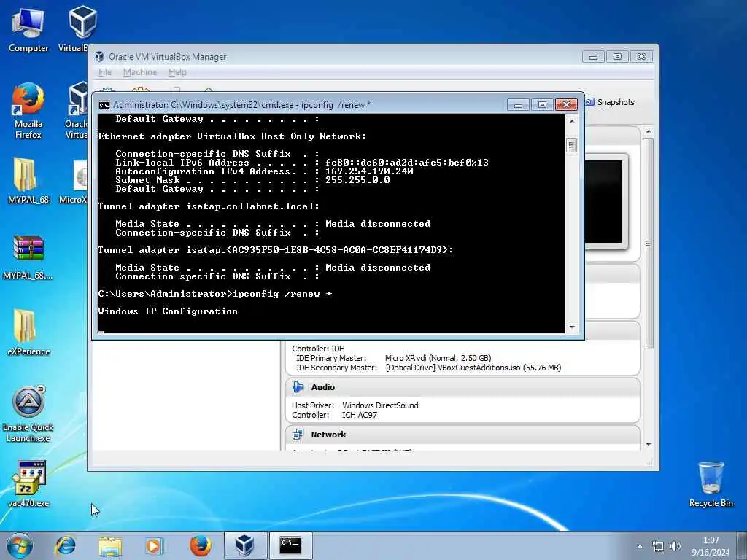
Task: Click the Audio section header icon
Action: tap(298, 387)
